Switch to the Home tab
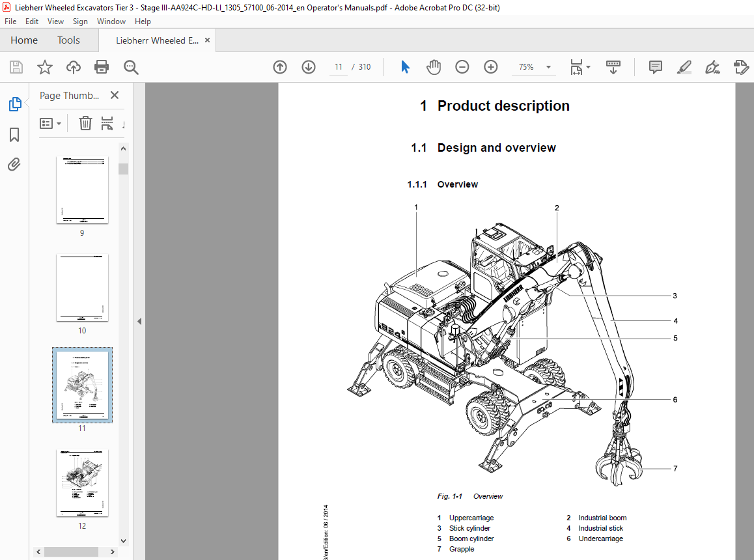Viewport: 754px width, 560px height. pos(24,40)
